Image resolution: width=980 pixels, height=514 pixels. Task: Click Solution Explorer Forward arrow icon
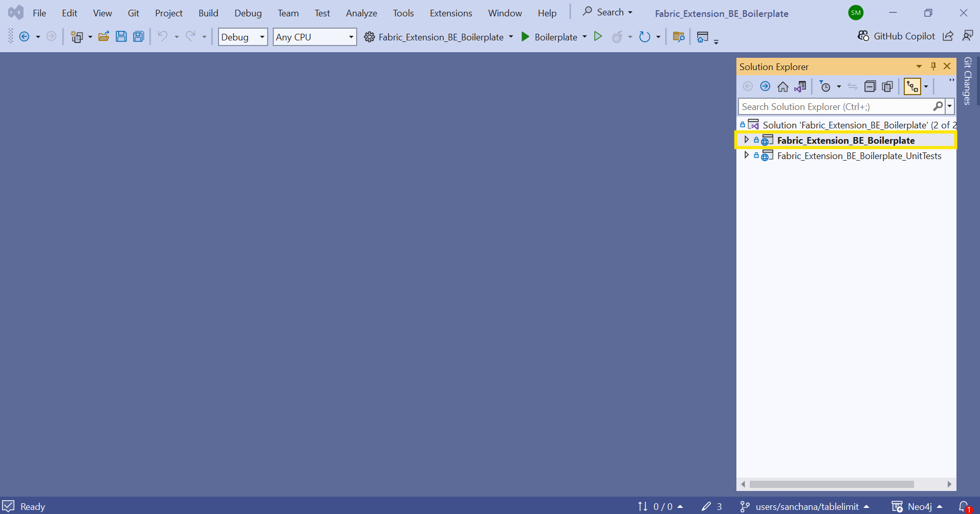tap(765, 86)
